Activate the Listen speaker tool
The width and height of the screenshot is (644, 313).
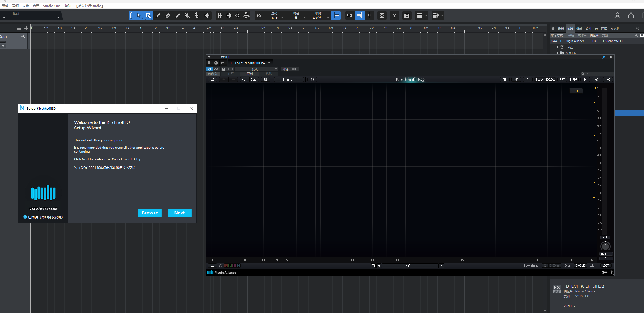pos(207,15)
